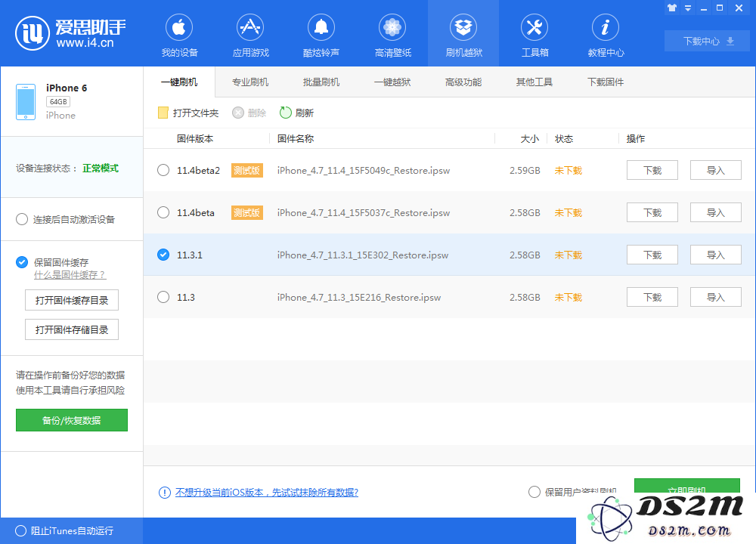The width and height of the screenshot is (756, 544).
Task: Select firmware 11.3.1 radio button
Action: point(163,255)
